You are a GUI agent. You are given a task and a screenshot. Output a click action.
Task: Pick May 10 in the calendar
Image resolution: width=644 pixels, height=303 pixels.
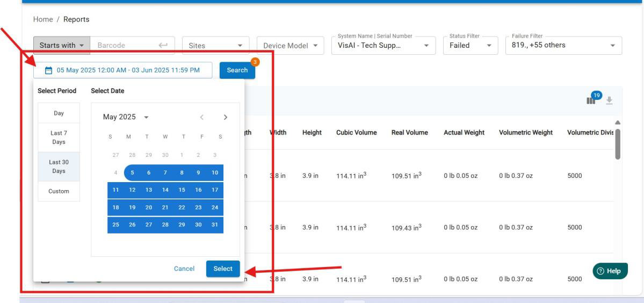pyautogui.click(x=215, y=173)
